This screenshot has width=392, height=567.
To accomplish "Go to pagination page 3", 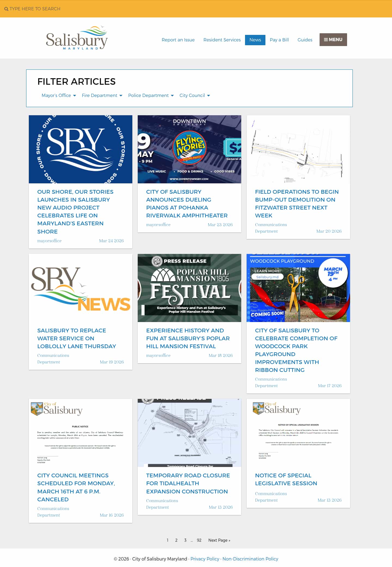I will pos(185,540).
